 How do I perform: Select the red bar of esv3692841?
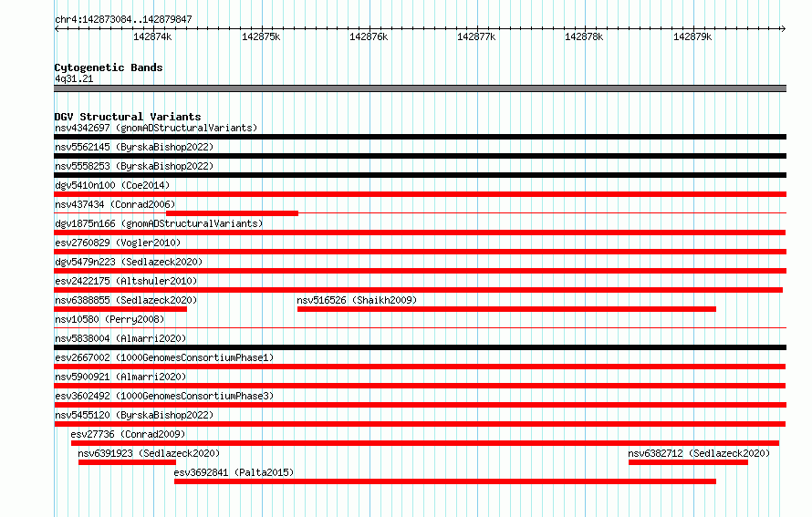click(445, 481)
